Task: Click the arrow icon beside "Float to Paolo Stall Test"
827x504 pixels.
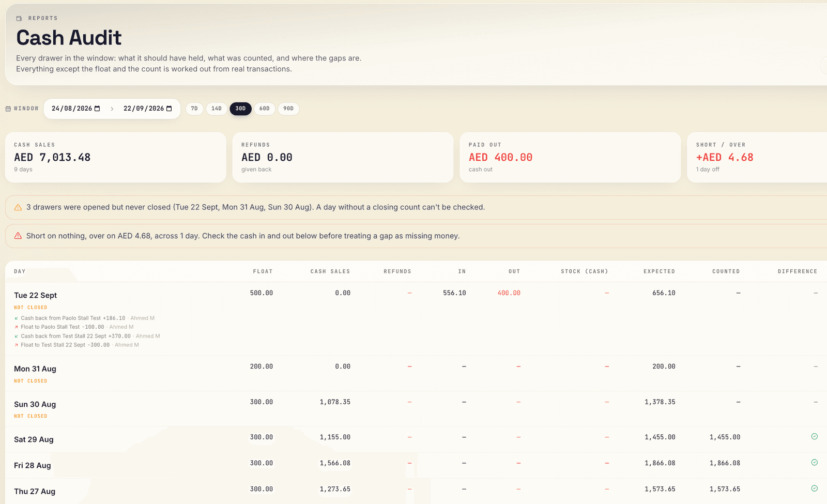Action: click(x=17, y=327)
